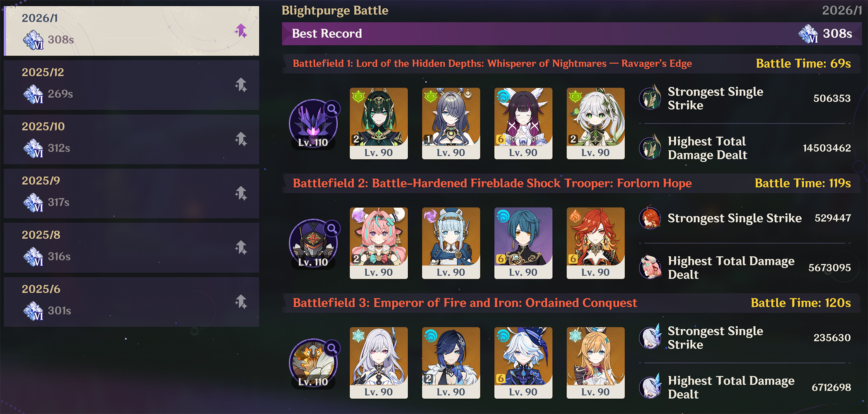The height and width of the screenshot is (414, 868).
Task: Inspect Battlefield 1 boss magnifier icon
Action: tap(332, 109)
